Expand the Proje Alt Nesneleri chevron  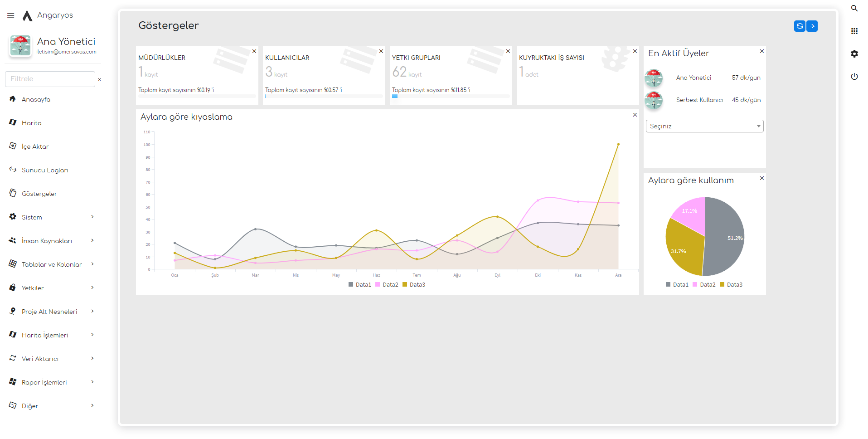[x=92, y=311]
